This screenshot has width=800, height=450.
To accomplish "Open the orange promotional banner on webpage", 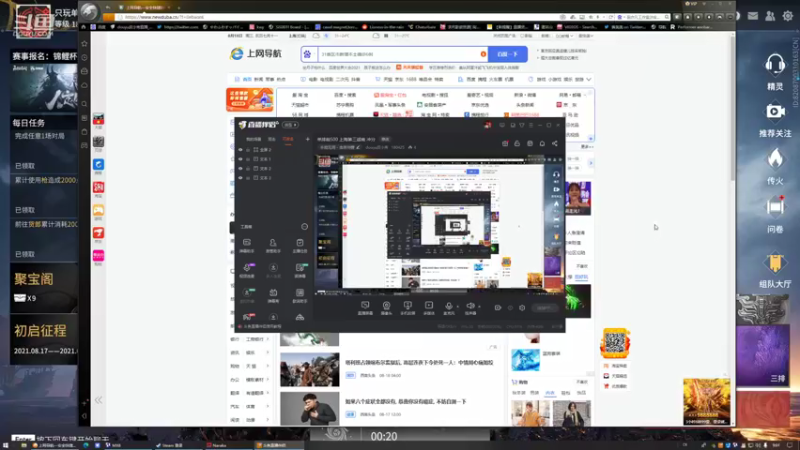I will (249, 99).
